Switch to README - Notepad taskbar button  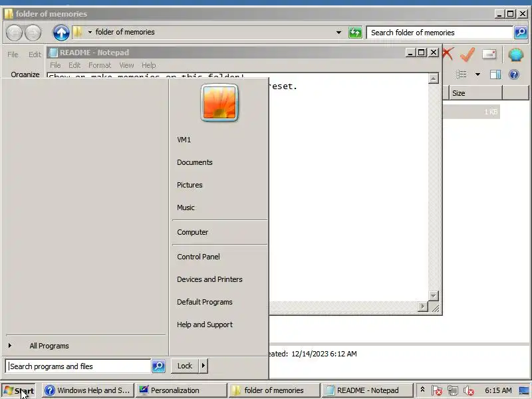tap(368, 390)
